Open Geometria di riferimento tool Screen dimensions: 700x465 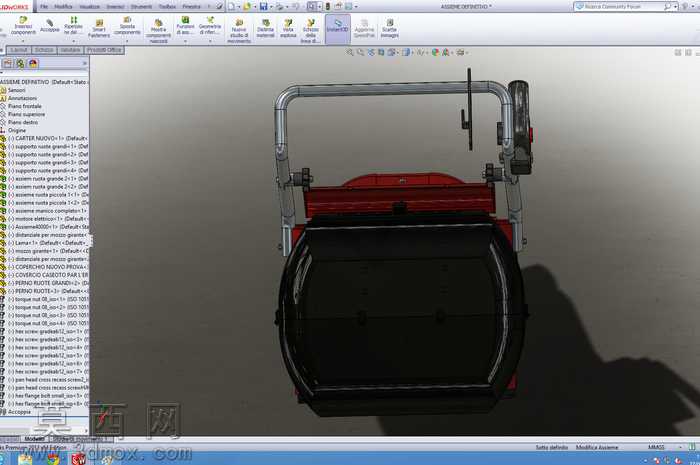[x=210, y=26]
